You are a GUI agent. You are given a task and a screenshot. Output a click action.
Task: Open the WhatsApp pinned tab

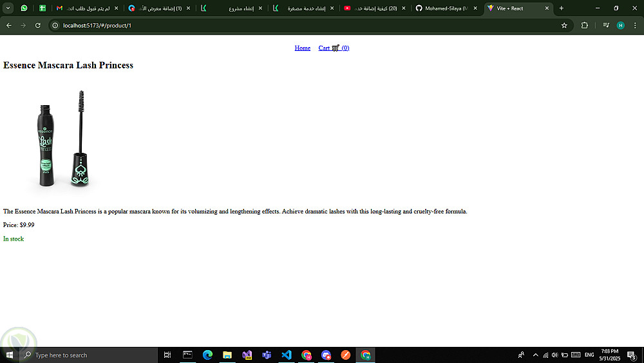pyautogui.click(x=24, y=8)
